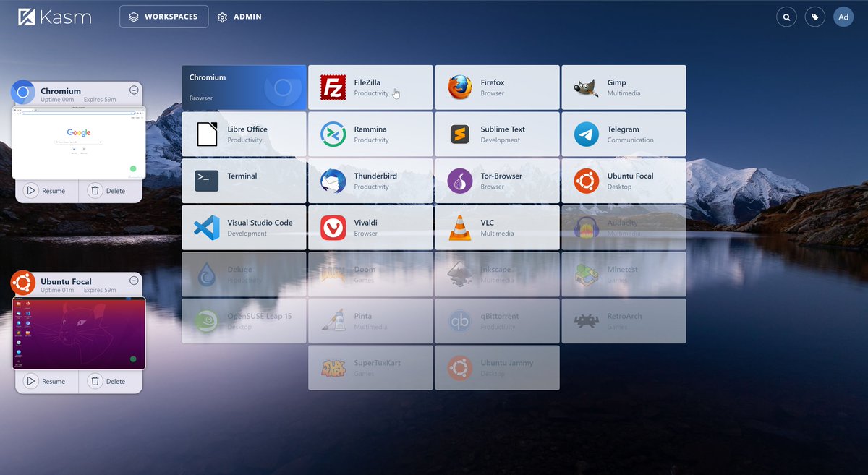
Task: Click the "Productivity" label under FileZilla
Action: click(x=371, y=93)
